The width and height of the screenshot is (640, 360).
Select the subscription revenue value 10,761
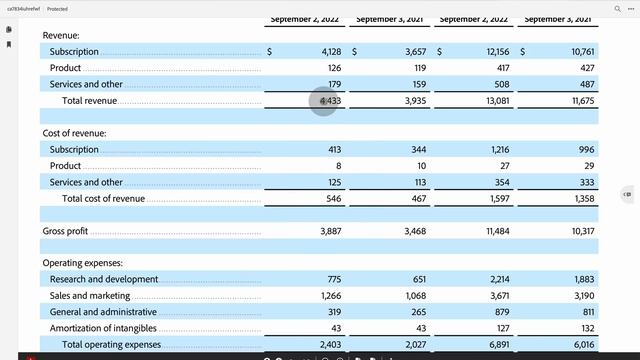pyautogui.click(x=583, y=52)
